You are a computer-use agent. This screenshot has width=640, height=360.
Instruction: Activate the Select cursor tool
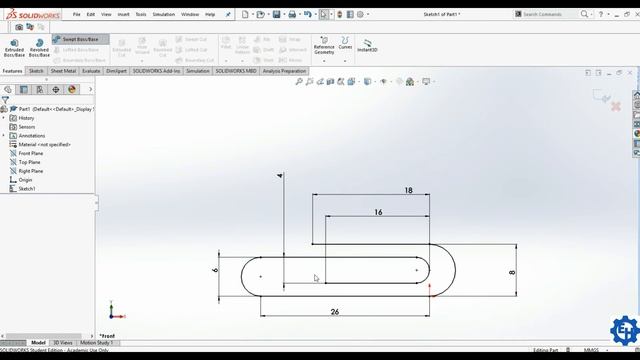point(324,14)
